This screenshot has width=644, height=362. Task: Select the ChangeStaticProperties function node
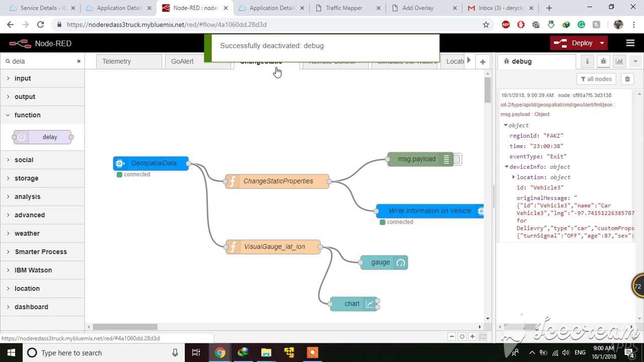click(x=277, y=181)
